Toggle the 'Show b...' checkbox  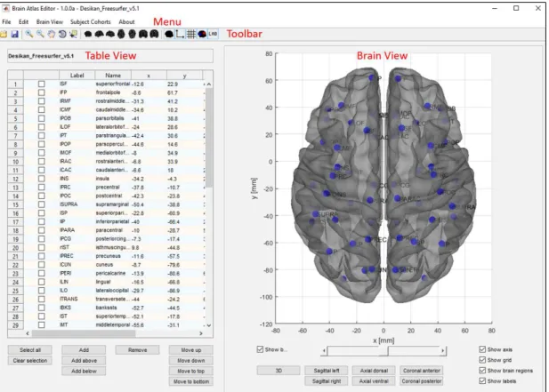260,349
